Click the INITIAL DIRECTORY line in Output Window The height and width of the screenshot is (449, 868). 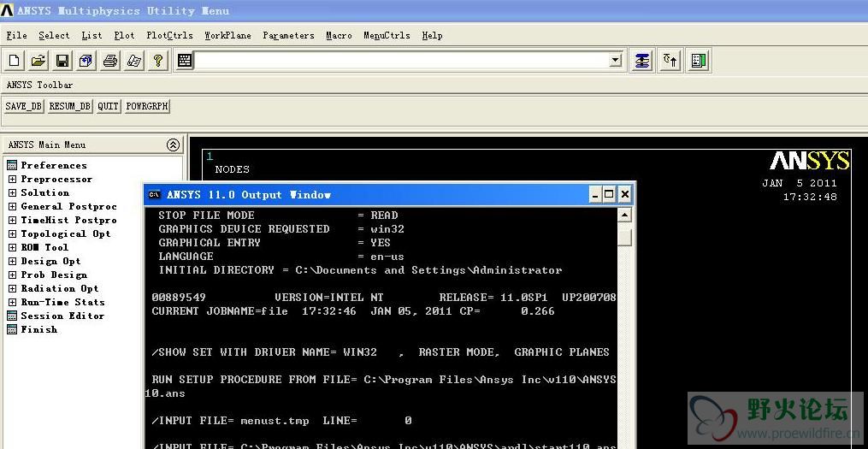click(360, 270)
